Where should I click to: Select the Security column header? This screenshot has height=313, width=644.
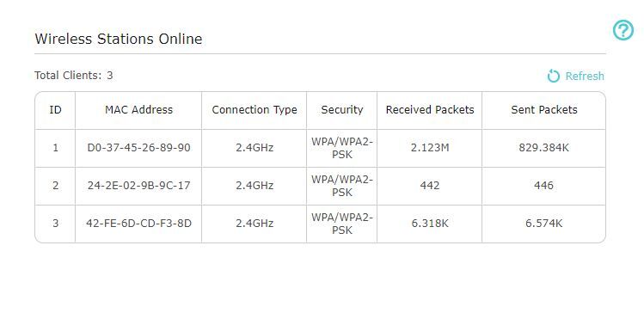tap(342, 110)
